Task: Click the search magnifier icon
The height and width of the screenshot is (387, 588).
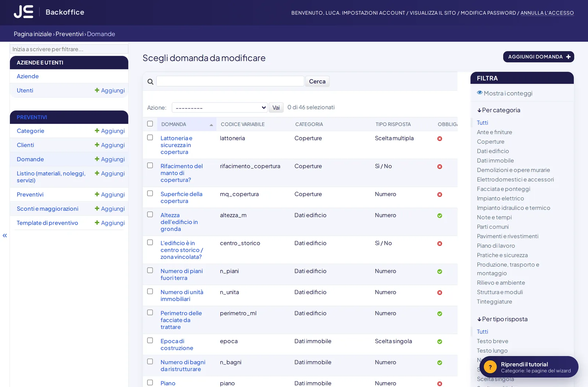Action: click(150, 82)
